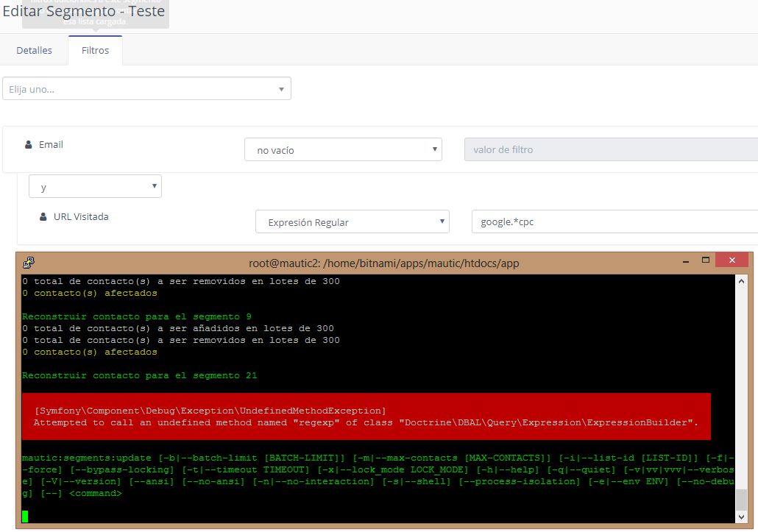Click the green cursor block in the terminal
758x532 pixels.
tap(26, 515)
